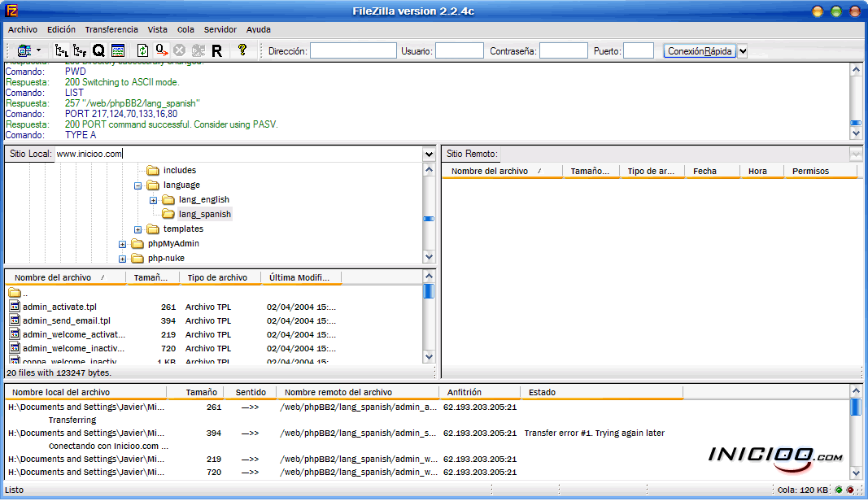Screen dimensions: 868x501
Task: Click the Usuario input field
Action: [x=460, y=51]
